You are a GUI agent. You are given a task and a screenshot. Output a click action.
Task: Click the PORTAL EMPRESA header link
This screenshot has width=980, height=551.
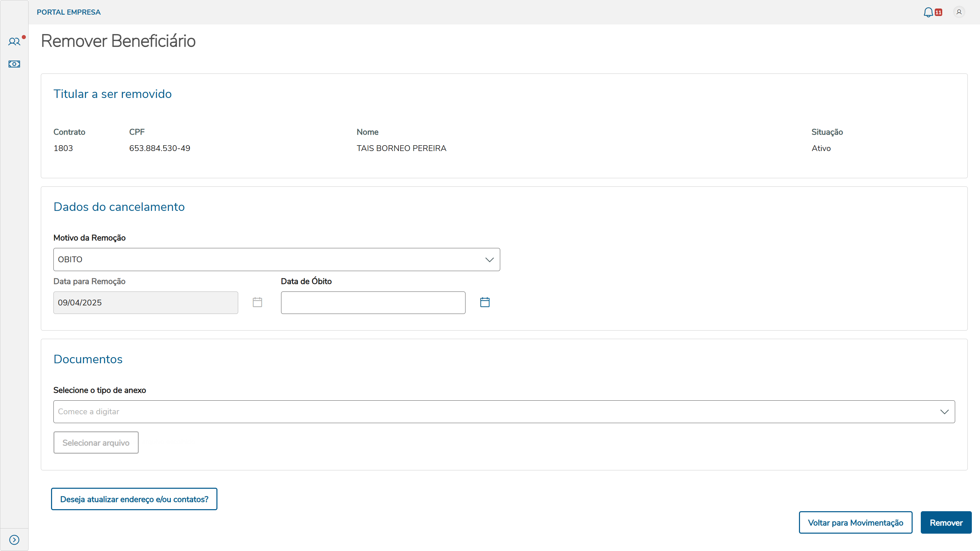(68, 12)
